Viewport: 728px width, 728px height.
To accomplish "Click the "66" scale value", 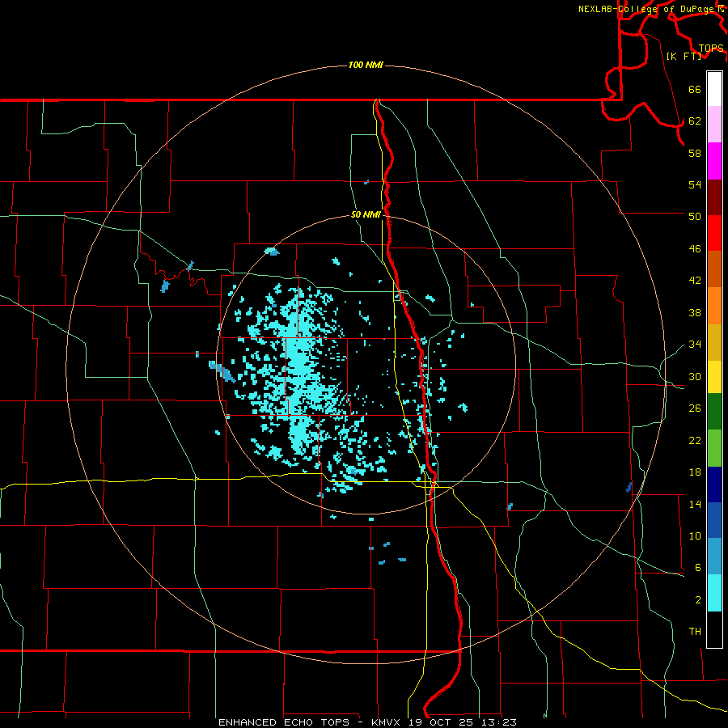I will [695, 89].
